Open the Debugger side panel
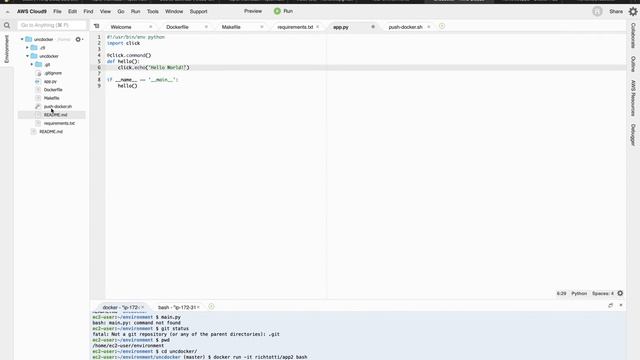 (x=633, y=135)
